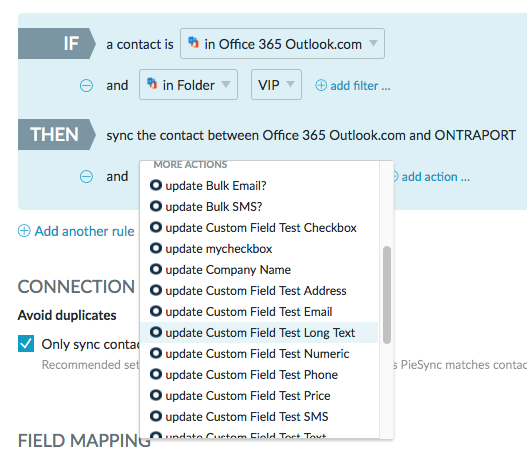Click ring icon next to Custom Field Test Phone

pos(156,374)
